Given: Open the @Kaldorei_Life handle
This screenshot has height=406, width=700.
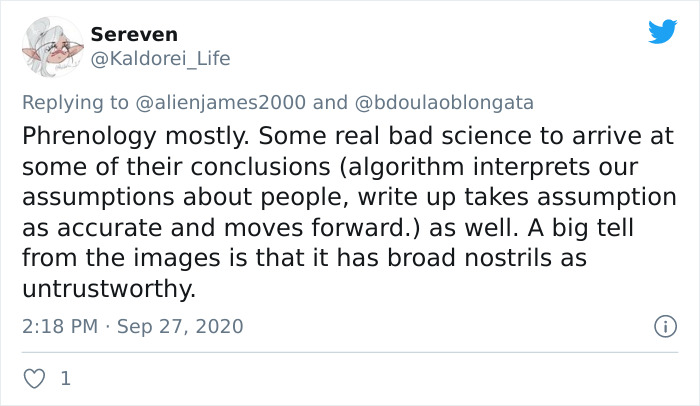Looking at the screenshot, I should [161, 58].
